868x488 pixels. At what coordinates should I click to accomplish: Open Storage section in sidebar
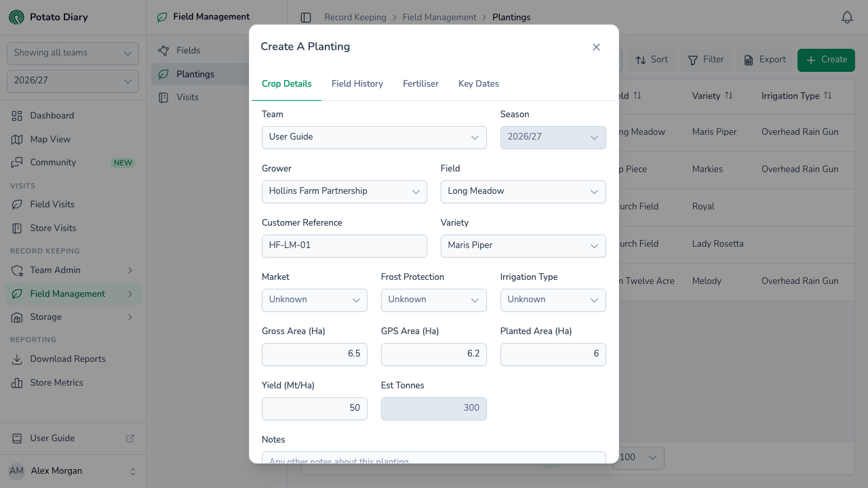[x=73, y=317]
